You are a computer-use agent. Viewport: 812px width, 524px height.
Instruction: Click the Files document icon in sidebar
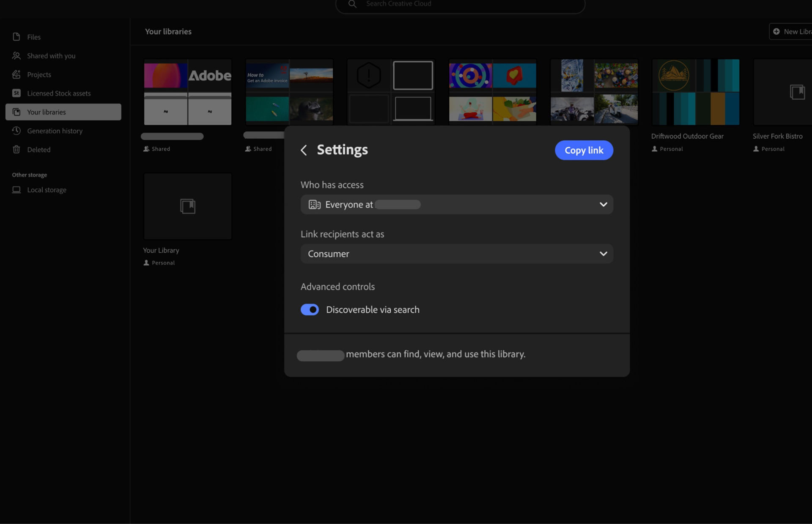(16, 37)
